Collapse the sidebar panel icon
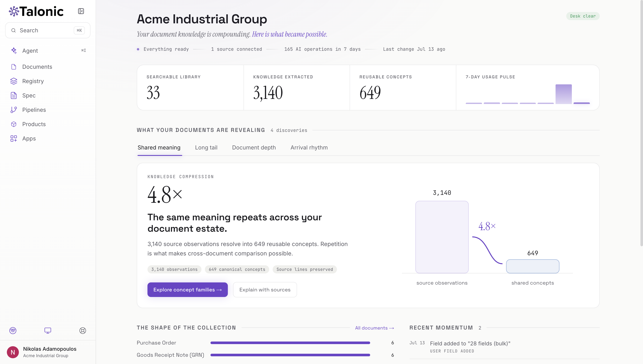 point(81,11)
